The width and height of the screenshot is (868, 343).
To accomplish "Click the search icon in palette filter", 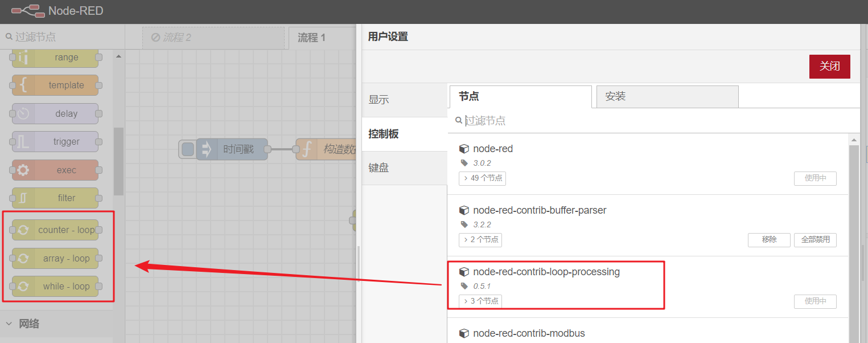I will 9,36.
